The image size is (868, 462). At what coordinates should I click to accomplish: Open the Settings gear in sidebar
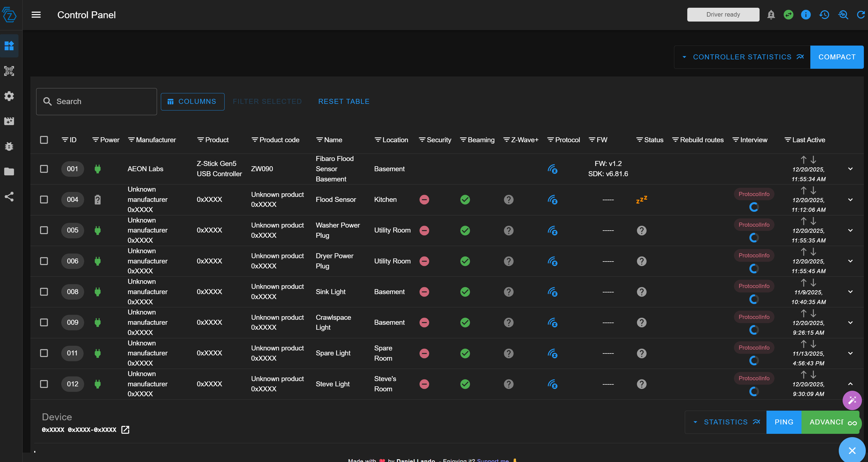(9, 96)
